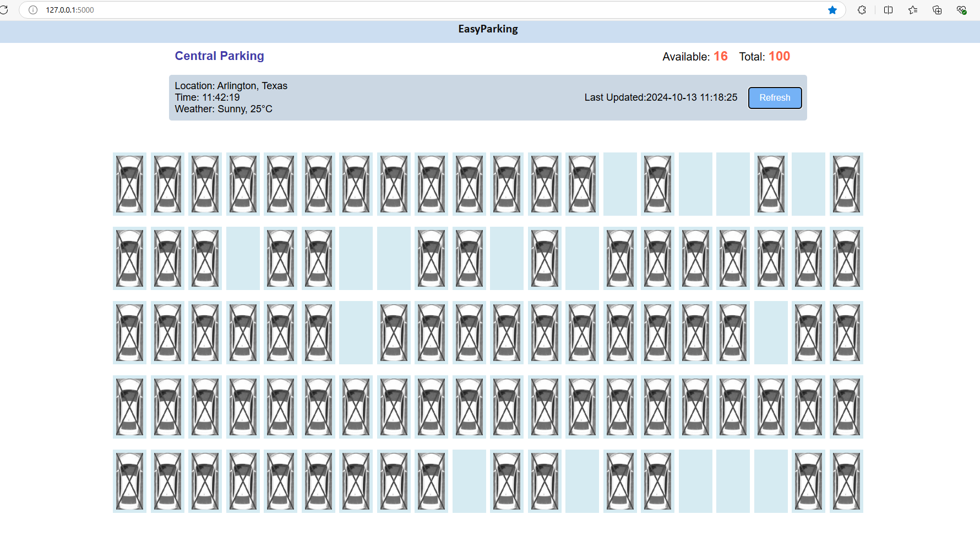The image size is (980, 536).
Task: Click the browser page reload arrow
Action: click(x=4, y=10)
